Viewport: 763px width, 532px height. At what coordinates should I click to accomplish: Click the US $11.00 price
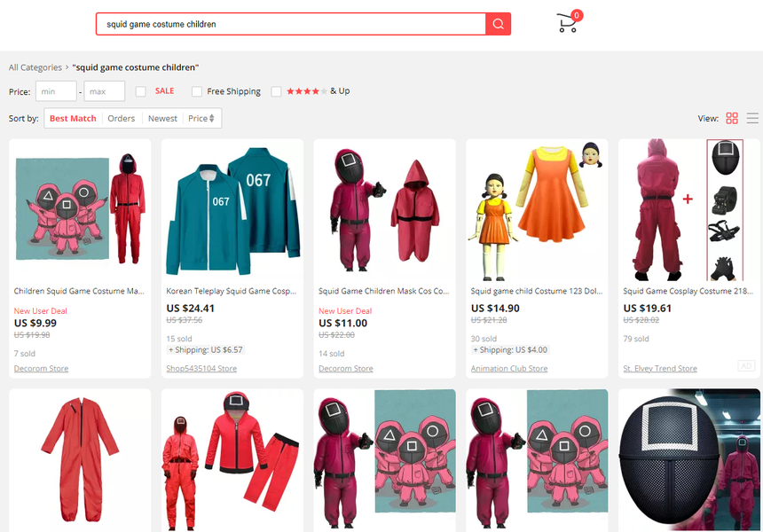(x=342, y=323)
